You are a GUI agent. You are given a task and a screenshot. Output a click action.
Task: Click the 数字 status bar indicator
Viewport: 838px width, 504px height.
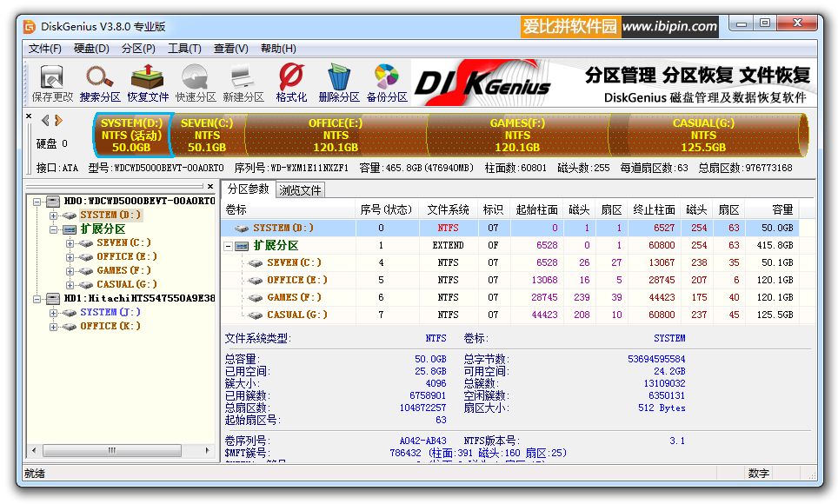point(758,473)
